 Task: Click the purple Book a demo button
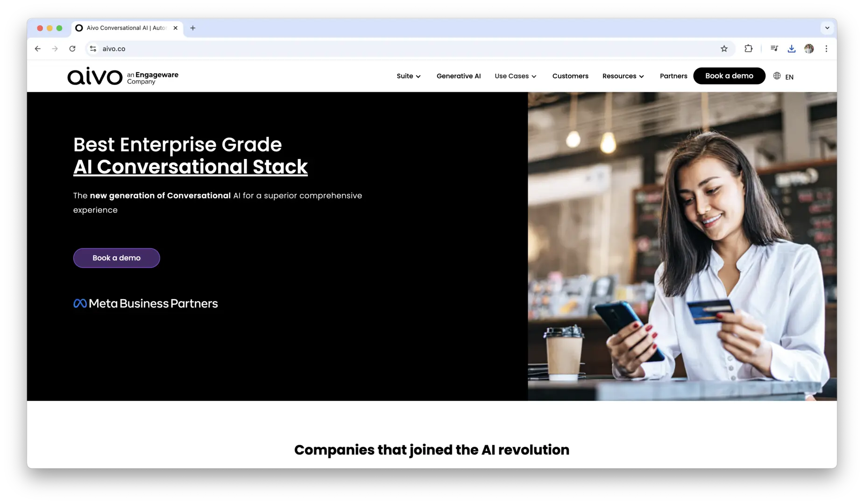point(116,258)
